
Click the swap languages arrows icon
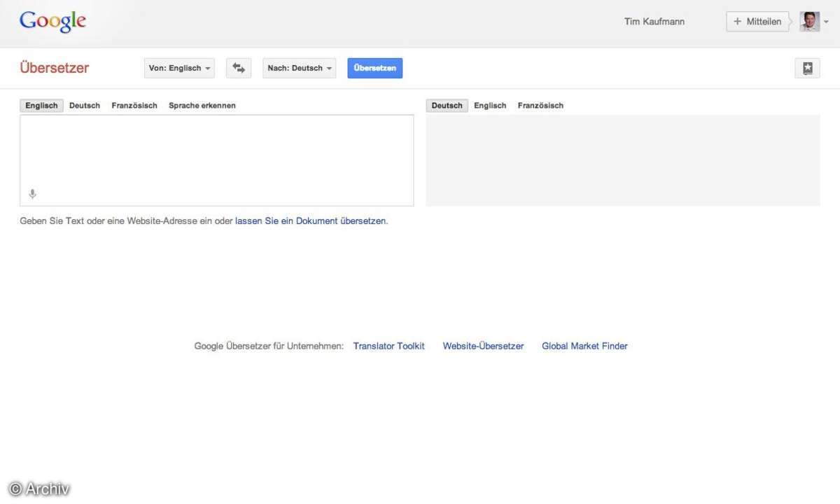[239, 68]
